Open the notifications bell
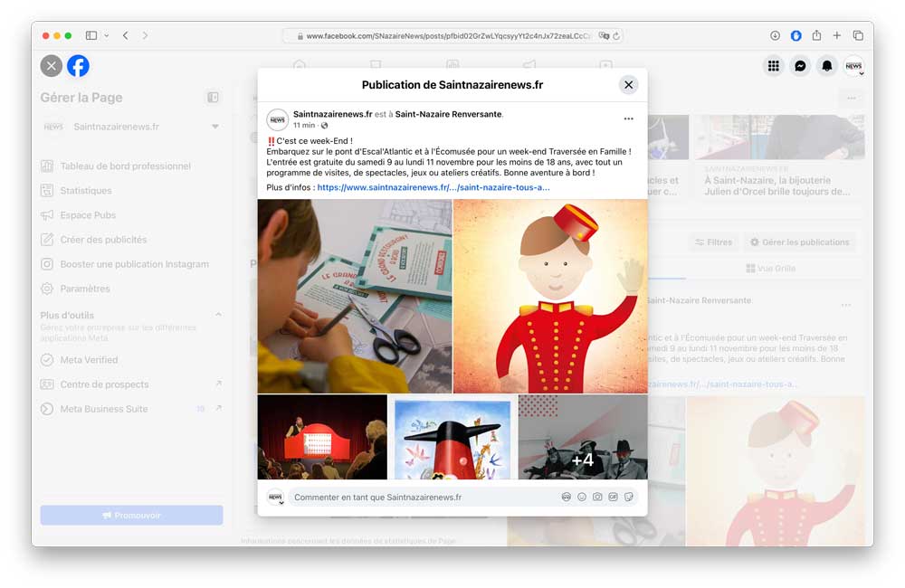This screenshot has height=588, width=905. coord(826,66)
